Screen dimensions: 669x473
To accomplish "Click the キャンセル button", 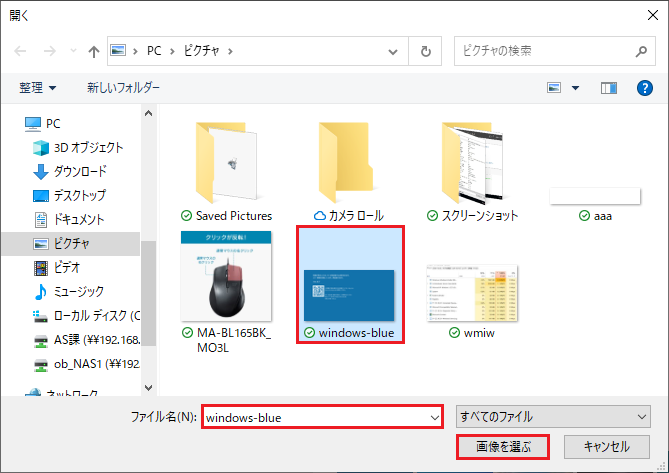I will (x=607, y=446).
